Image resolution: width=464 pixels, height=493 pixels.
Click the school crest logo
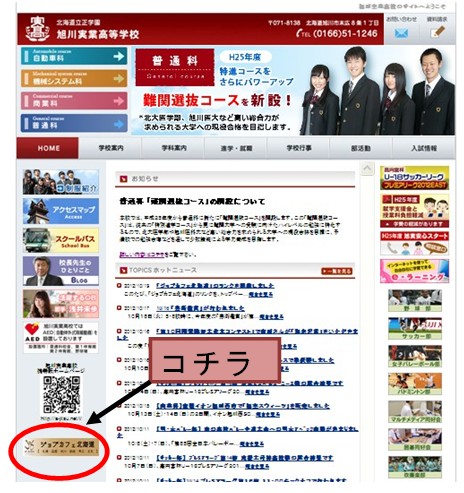coord(37,29)
